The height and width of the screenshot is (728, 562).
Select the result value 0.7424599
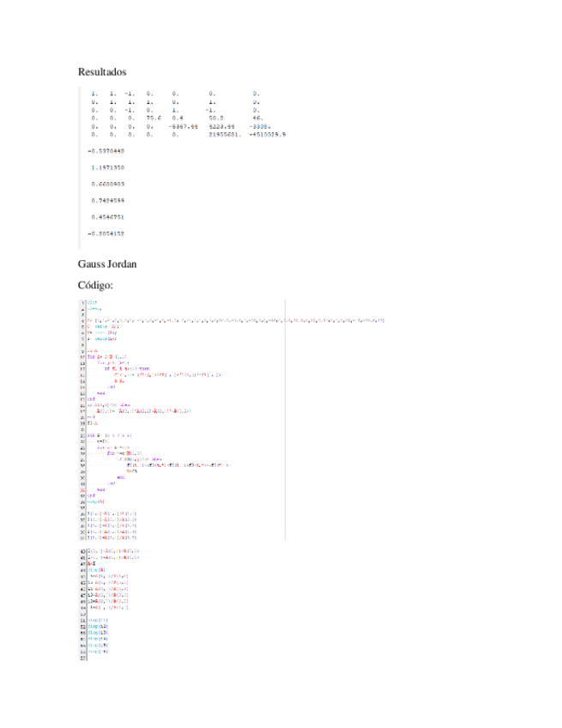tap(107, 200)
